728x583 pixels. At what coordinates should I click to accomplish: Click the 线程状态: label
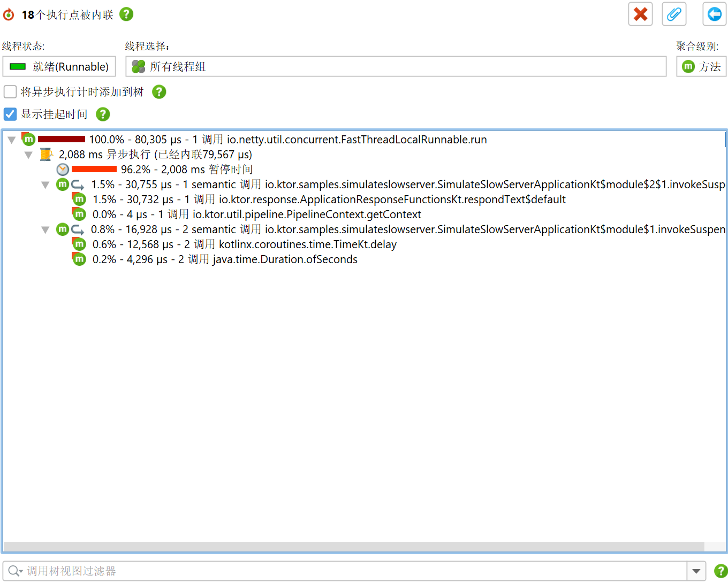[24, 47]
